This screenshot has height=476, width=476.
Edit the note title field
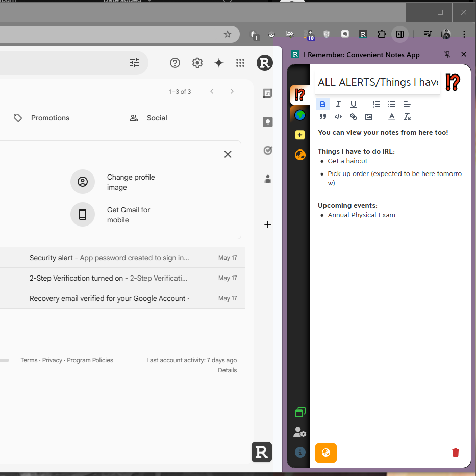pos(378,82)
